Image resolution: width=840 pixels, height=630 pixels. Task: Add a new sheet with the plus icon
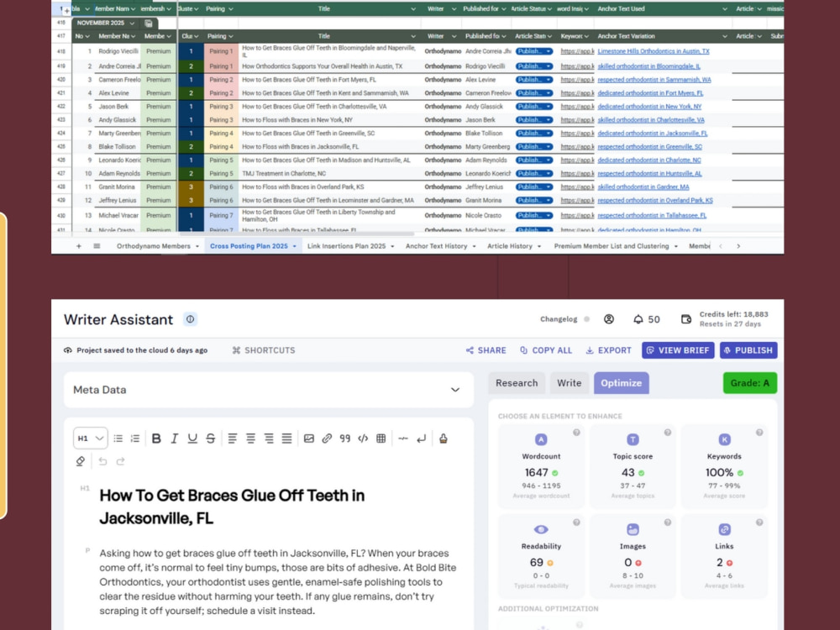(x=79, y=246)
